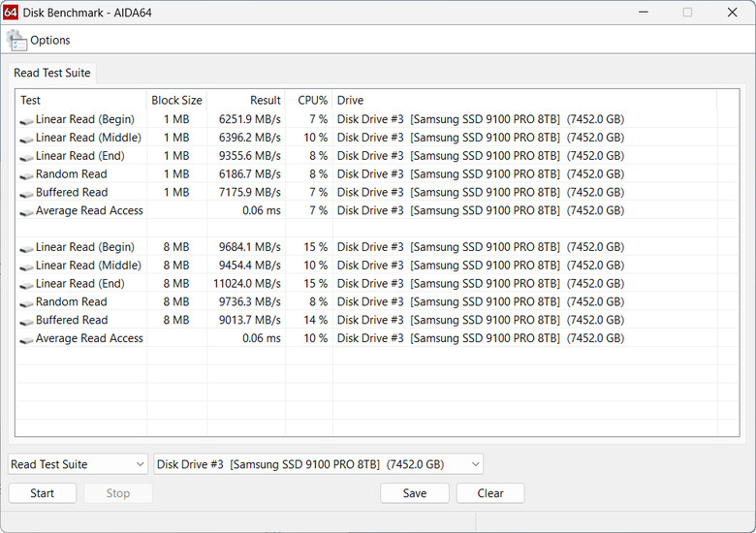The image size is (756, 533).
Task: Save the benchmark results
Action: click(415, 493)
